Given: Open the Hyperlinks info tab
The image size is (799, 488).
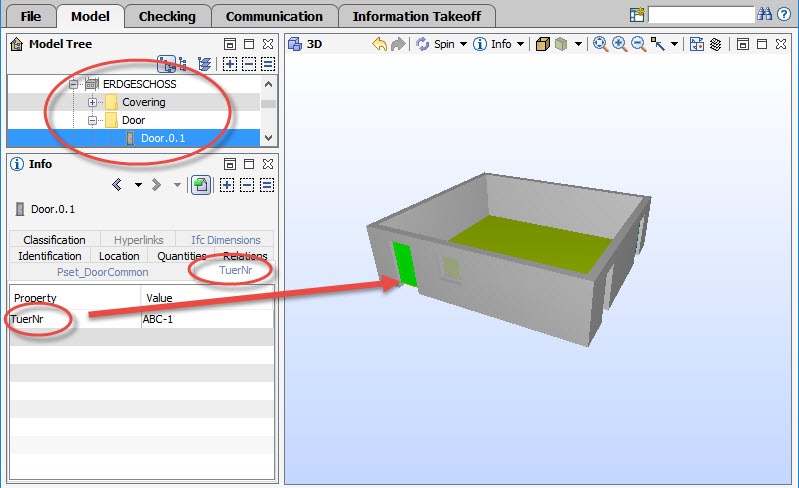Looking at the screenshot, I should coord(139,239).
